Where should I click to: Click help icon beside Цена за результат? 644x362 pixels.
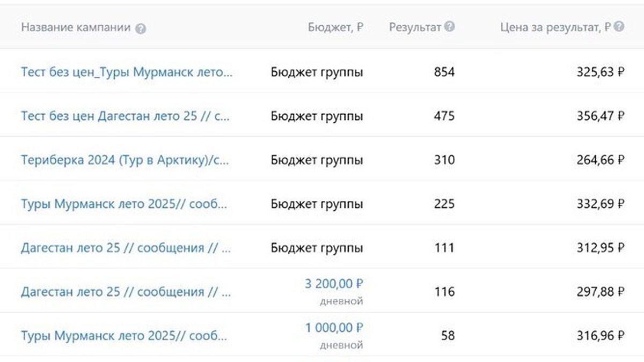(x=619, y=27)
